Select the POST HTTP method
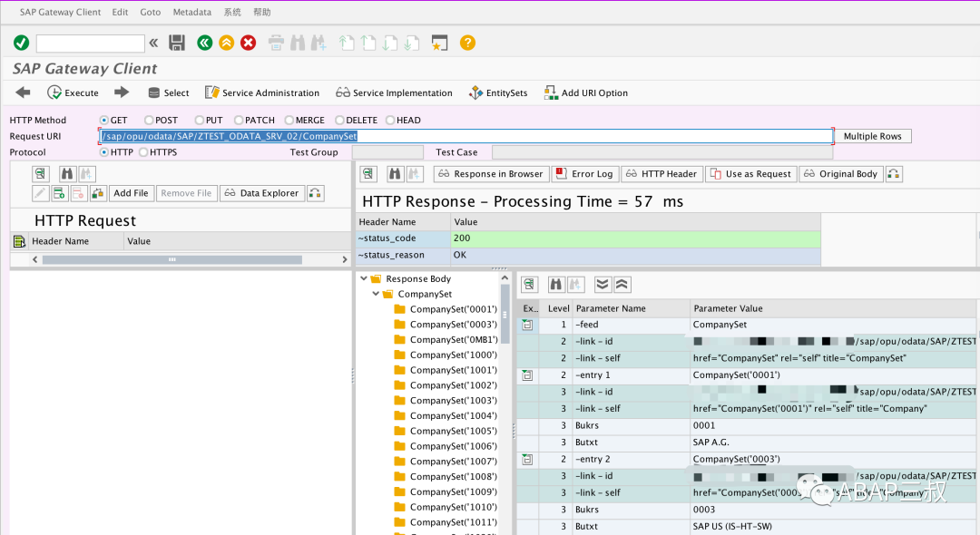Screen dimensions: 980x535 (x=149, y=120)
